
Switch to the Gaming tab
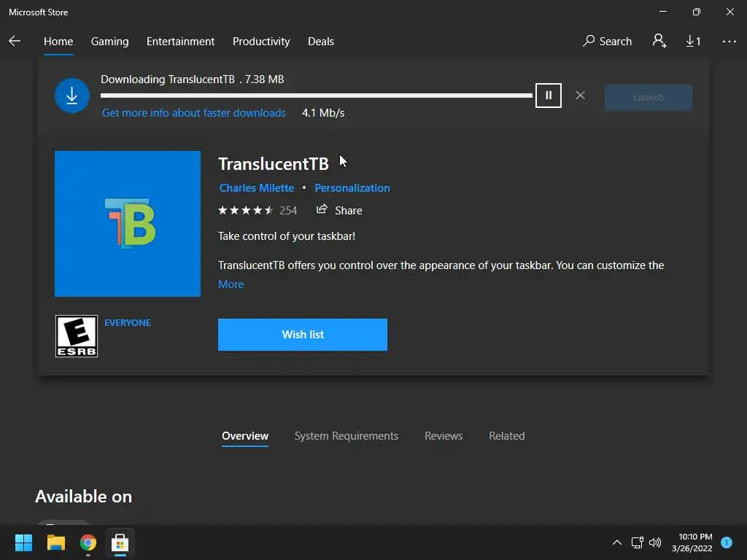(109, 42)
